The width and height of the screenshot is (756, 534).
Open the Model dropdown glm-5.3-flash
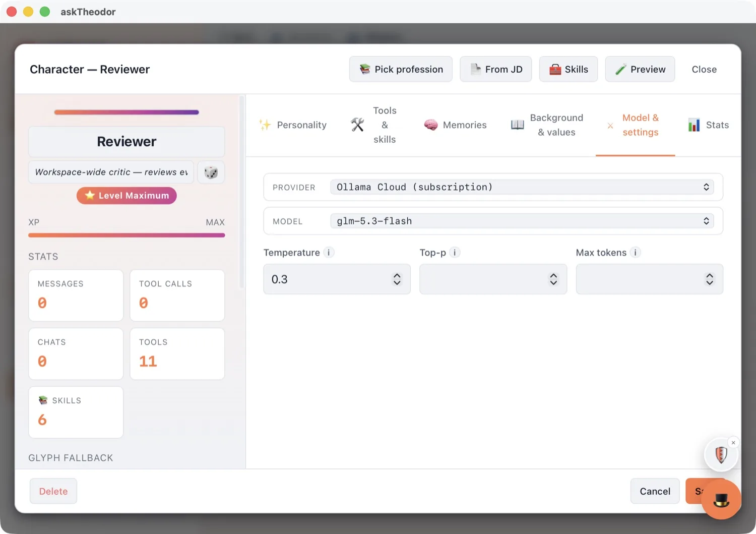point(522,221)
